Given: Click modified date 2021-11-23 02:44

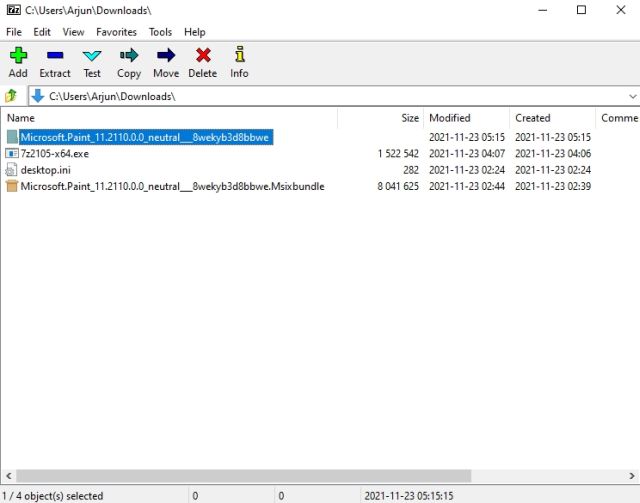Looking at the screenshot, I should click(x=467, y=186).
